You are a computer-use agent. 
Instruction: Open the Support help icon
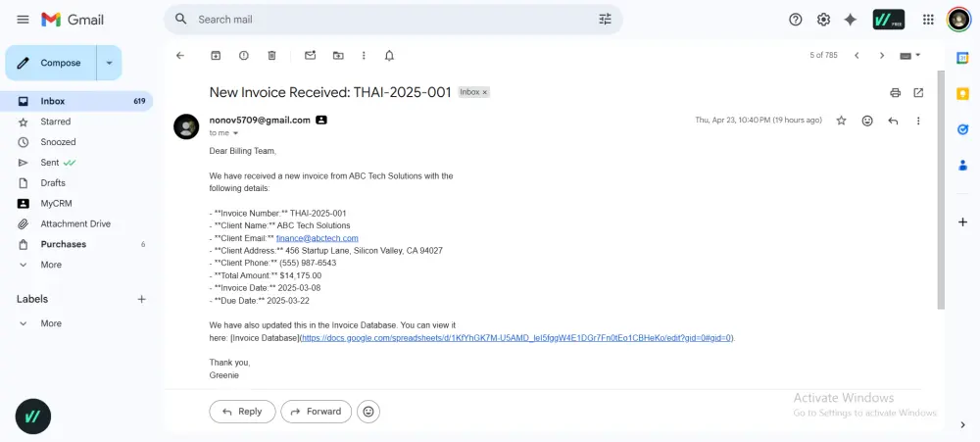(x=795, y=20)
